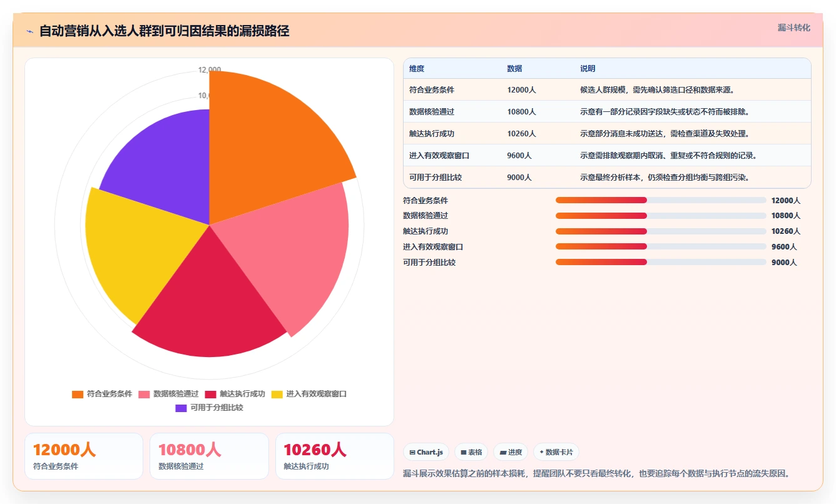The width and height of the screenshot is (836, 504).
Task: Select the 进度 tag chip
Action: tap(511, 452)
